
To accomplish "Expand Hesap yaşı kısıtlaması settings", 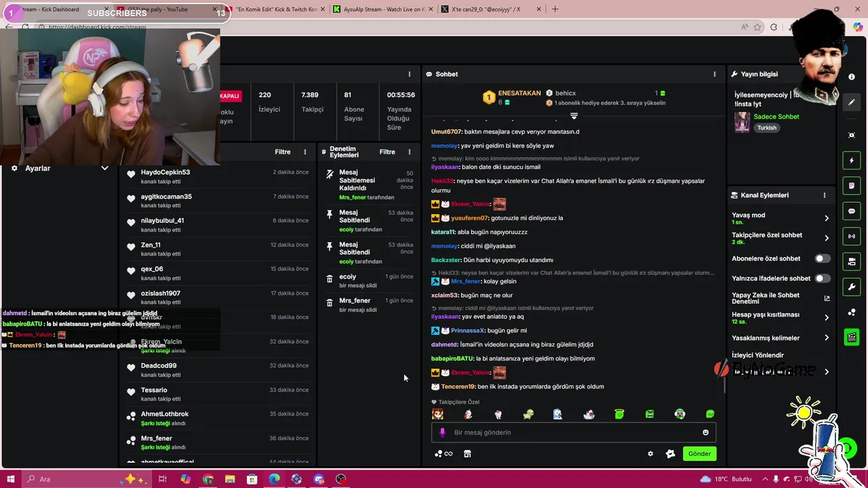I will pos(827,317).
